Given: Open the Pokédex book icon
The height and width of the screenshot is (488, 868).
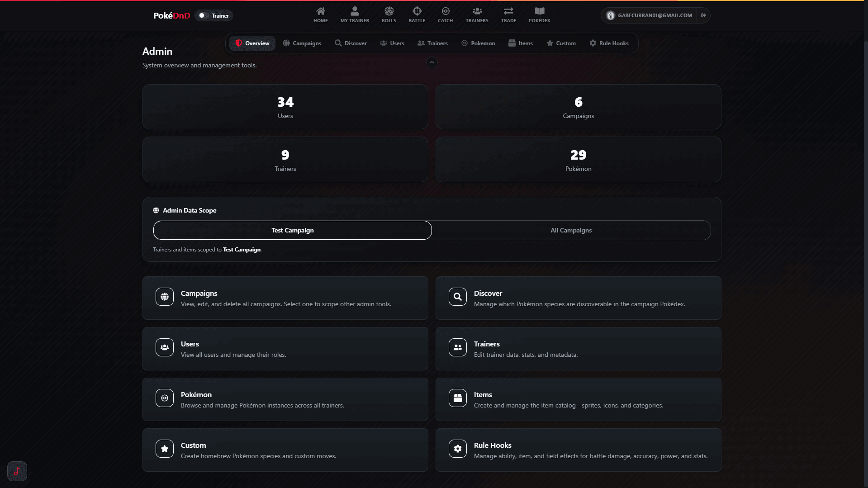Looking at the screenshot, I should (540, 11).
